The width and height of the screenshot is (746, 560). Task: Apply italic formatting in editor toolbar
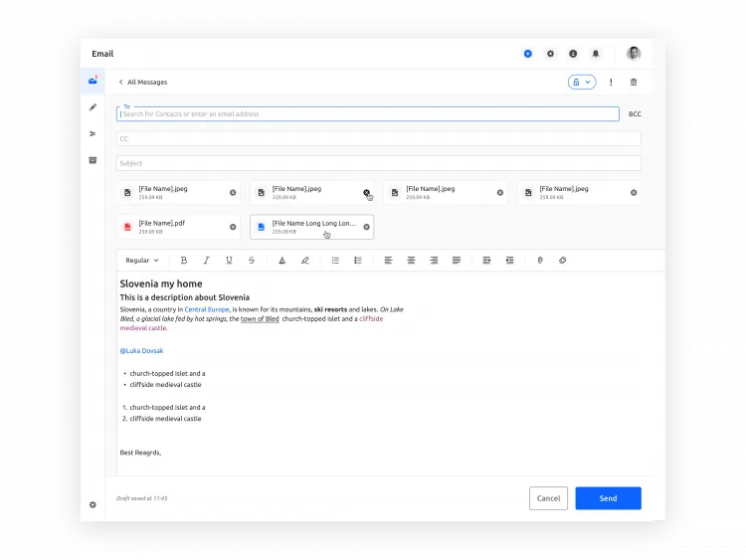[x=206, y=261]
